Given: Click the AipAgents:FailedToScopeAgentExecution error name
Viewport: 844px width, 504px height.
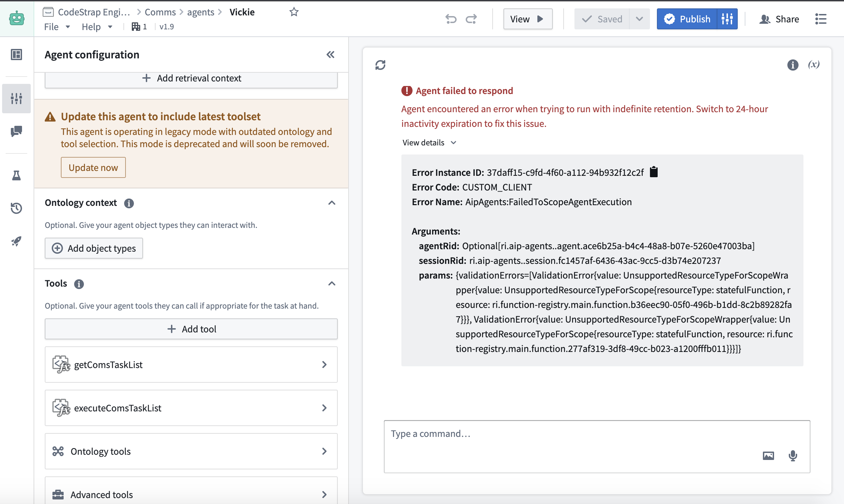Looking at the screenshot, I should click(548, 202).
